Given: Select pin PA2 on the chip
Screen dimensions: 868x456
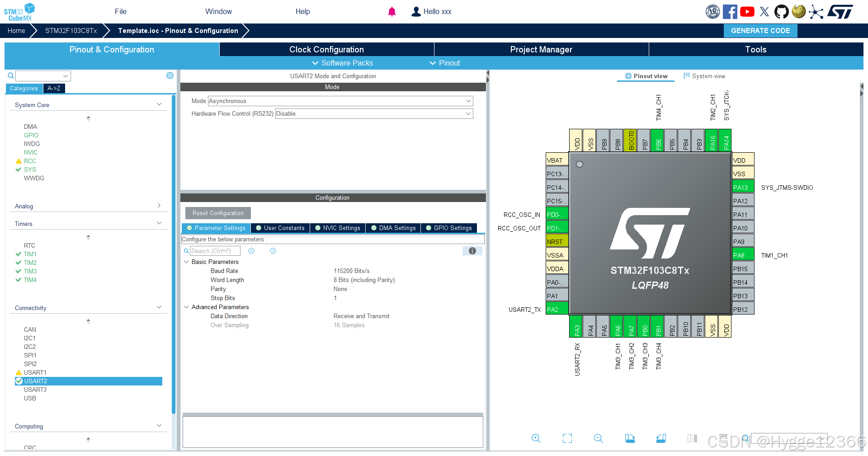Looking at the screenshot, I should click(x=557, y=309).
